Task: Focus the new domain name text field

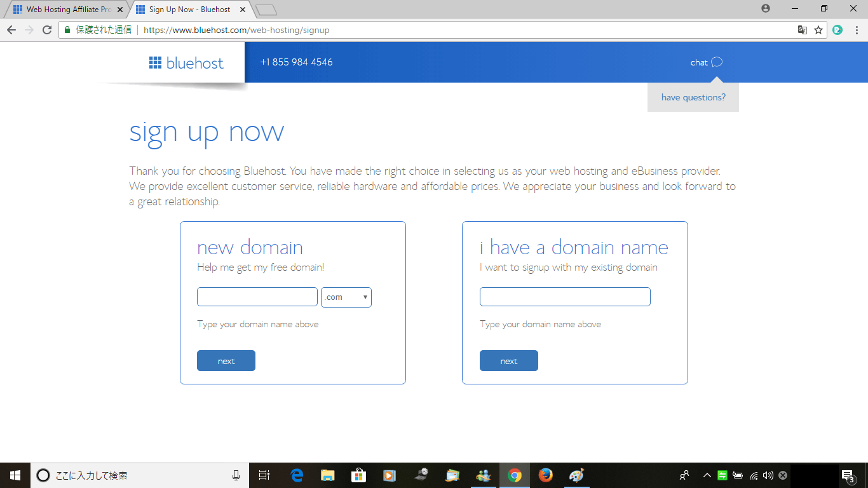Action: [257, 297]
